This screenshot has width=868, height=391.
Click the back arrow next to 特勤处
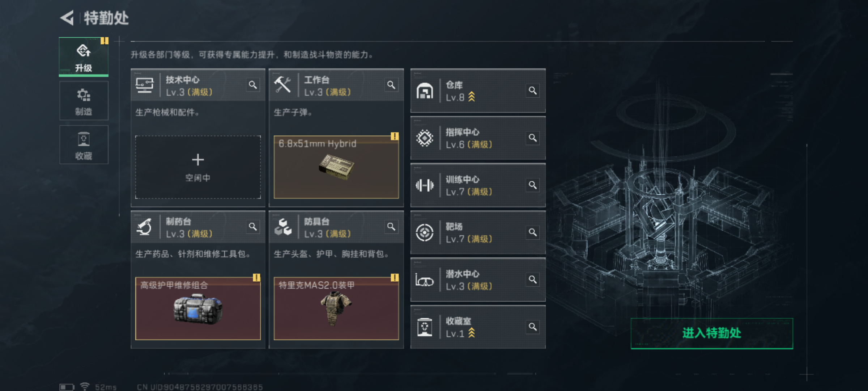(67, 18)
